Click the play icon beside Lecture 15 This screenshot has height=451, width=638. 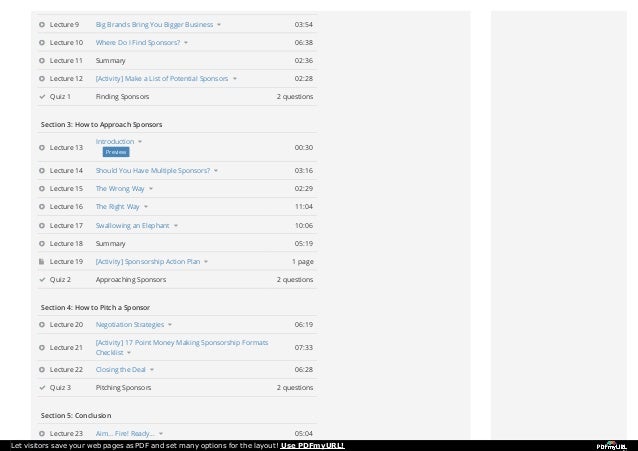click(x=42, y=189)
